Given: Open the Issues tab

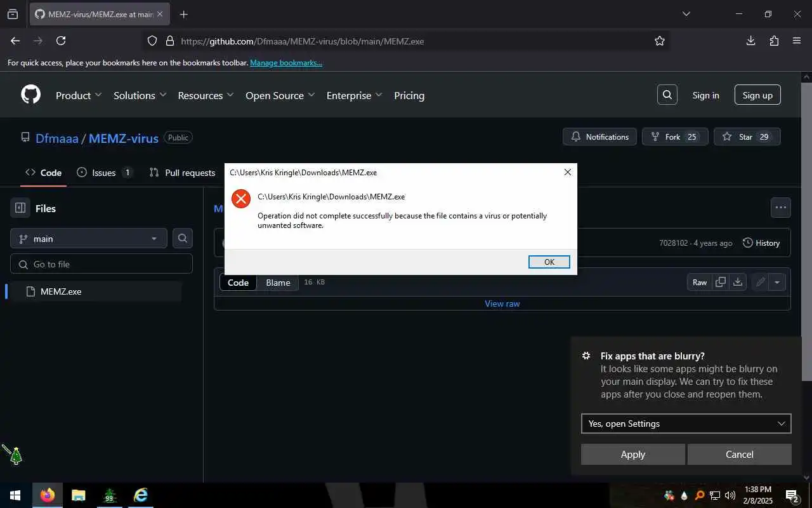Looking at the screenshot, I should (104, 173).
